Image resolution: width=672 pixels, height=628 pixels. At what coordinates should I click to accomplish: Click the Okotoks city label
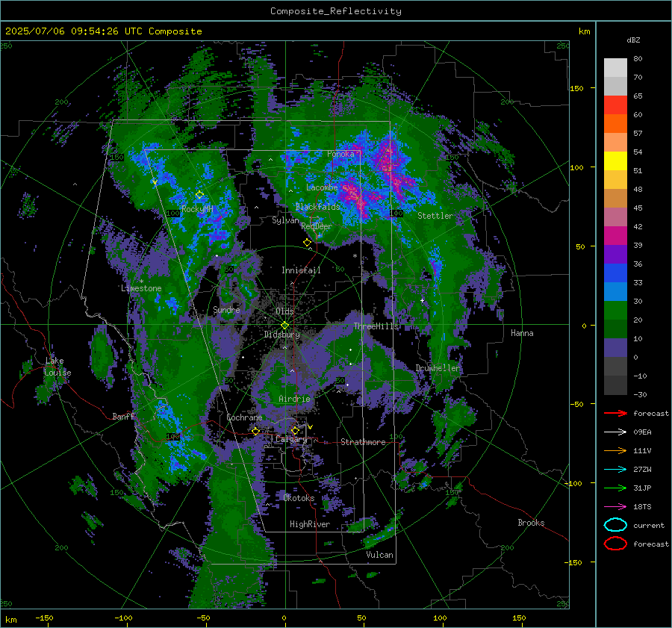point(299,498)
